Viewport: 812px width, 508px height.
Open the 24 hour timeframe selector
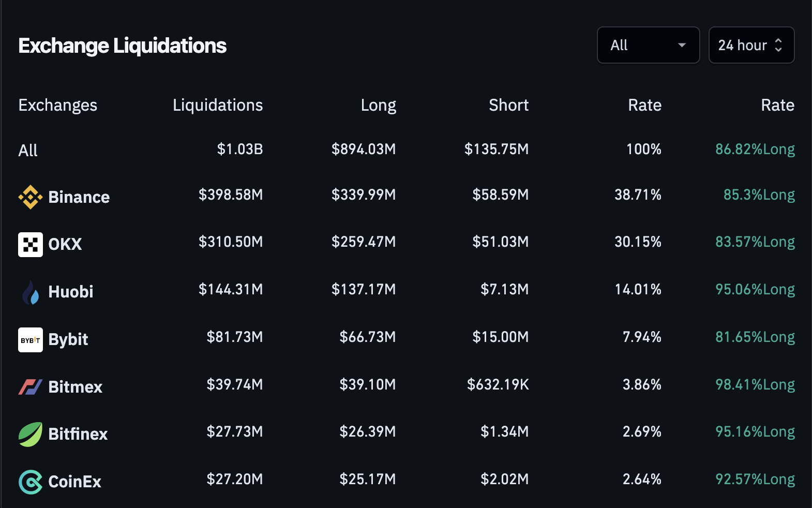tap(751, 46)
